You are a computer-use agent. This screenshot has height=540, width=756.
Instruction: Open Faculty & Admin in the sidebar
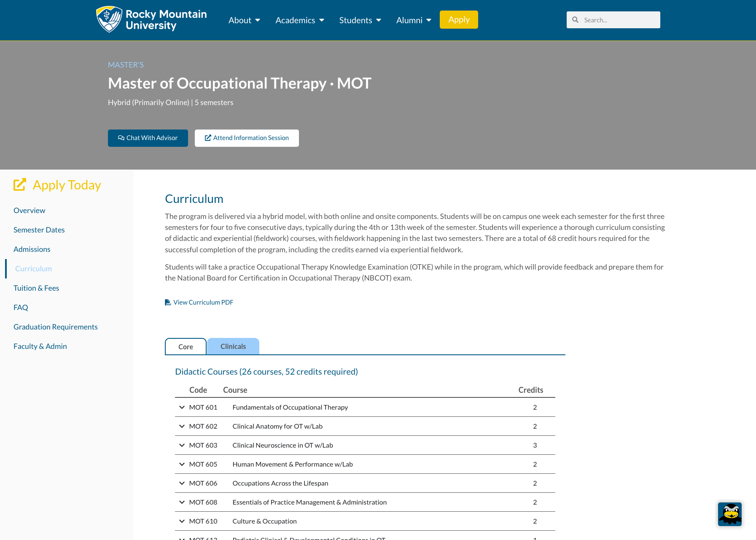point(40,346)
